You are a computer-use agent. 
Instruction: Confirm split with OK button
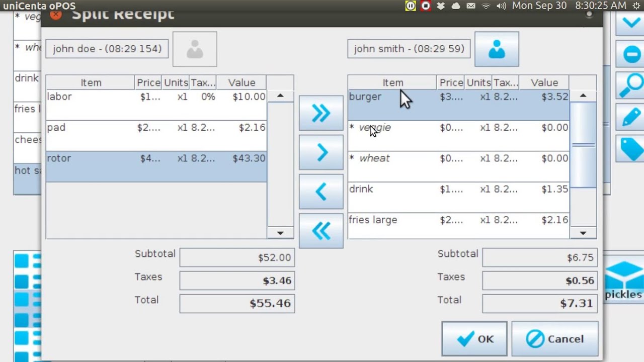(474, 339)
